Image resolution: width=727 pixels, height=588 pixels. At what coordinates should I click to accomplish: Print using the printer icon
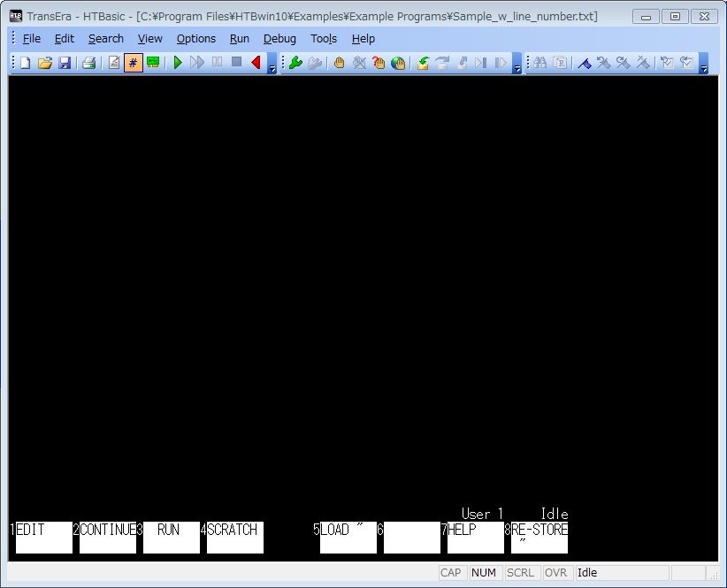[88, 63]
